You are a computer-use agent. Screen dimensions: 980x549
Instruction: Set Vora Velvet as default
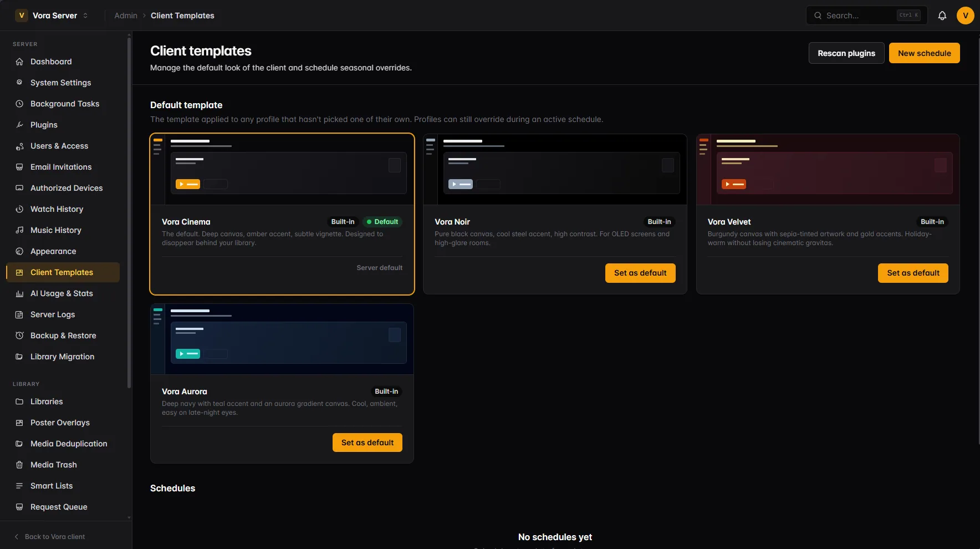point(913,273)
